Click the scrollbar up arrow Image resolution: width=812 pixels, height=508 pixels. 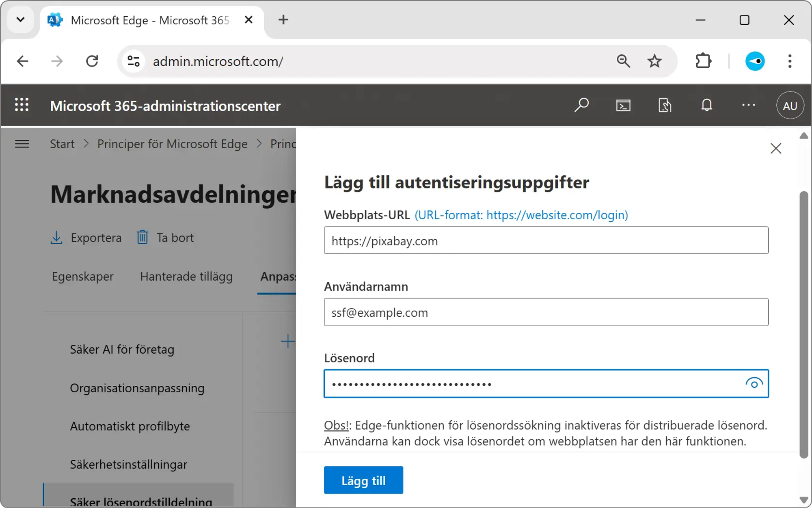point(803,136)
